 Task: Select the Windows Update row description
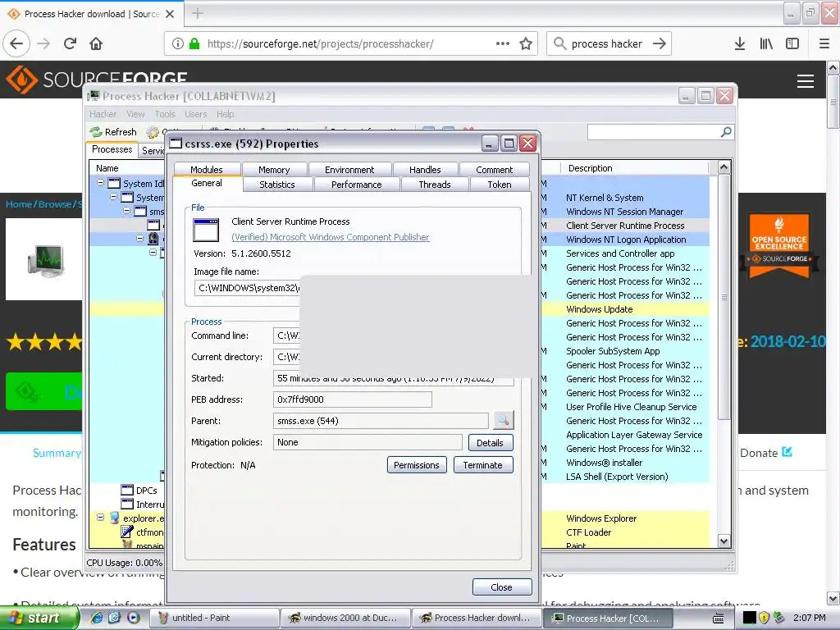pos(599,309)
